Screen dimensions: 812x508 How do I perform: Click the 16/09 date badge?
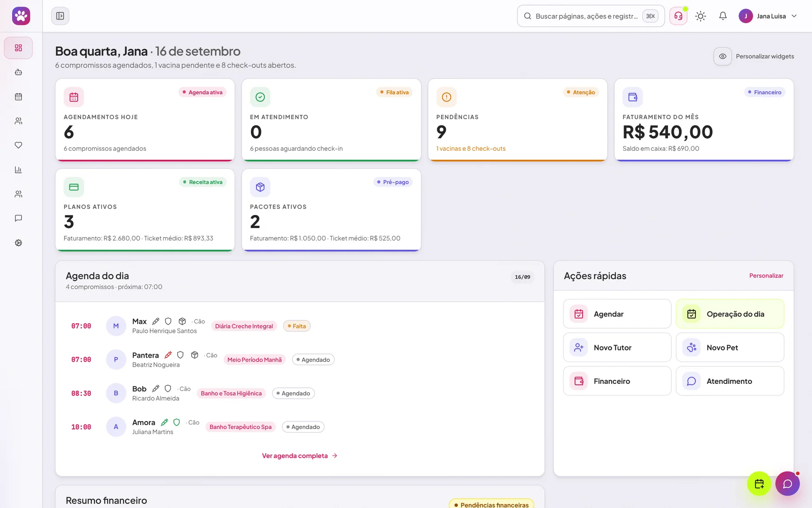[522, 277]
